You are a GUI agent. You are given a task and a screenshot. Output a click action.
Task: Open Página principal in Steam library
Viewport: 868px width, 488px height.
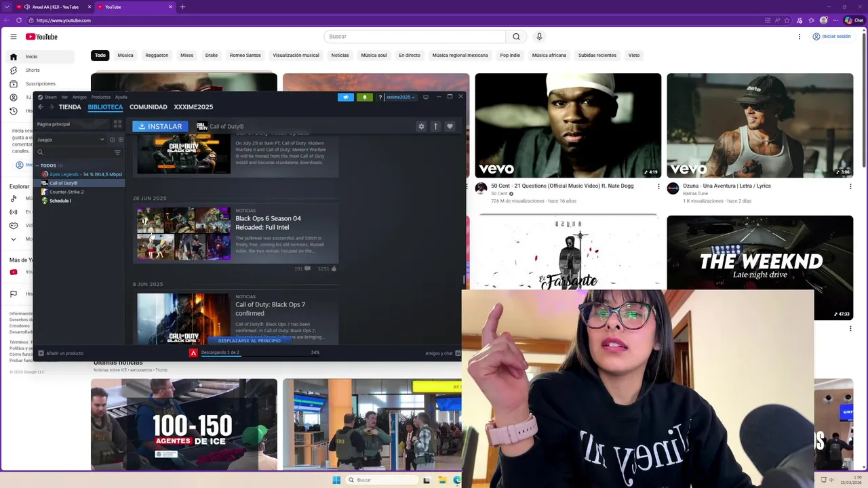point(73,125)
